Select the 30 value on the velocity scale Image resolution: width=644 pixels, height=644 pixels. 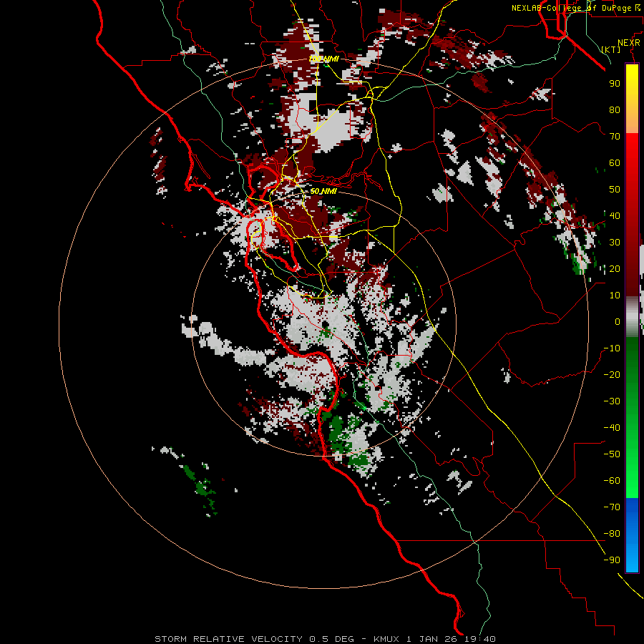615,243
